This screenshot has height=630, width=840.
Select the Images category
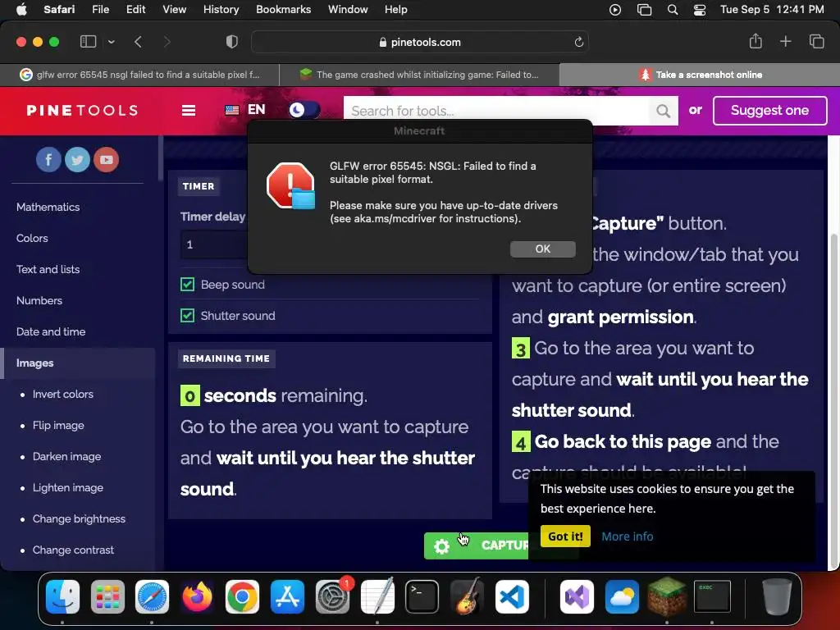pyautogui.click(x=78, y=363)
